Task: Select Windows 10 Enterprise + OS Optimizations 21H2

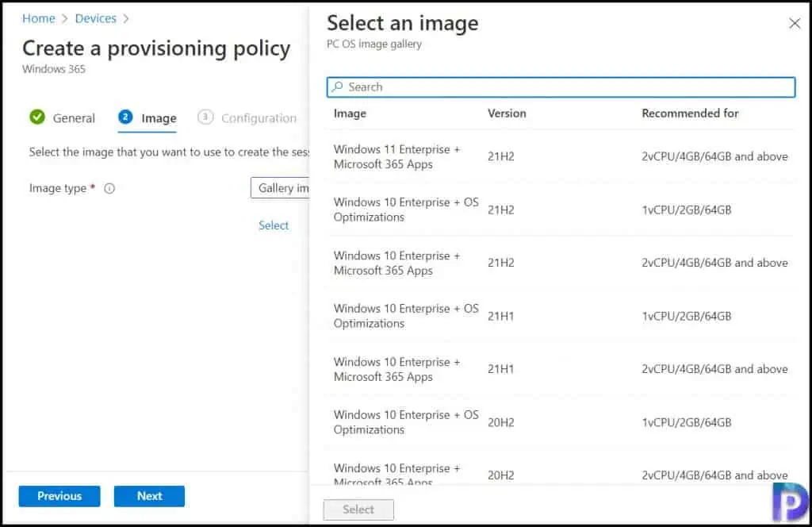Action: (561, 210)
